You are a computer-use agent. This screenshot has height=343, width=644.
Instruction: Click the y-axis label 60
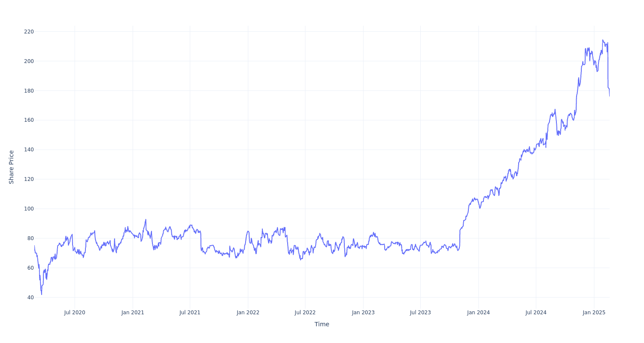pyautogui.click(x=30, y=268)
